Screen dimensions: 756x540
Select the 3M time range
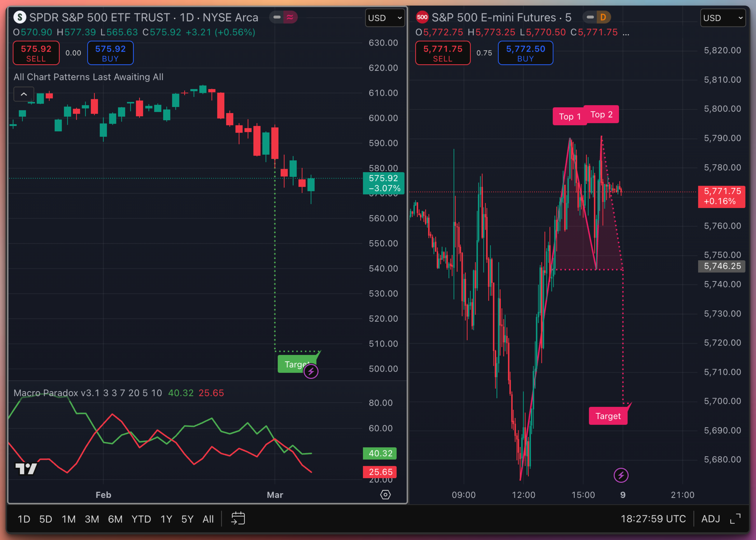(x=92, y=519)
